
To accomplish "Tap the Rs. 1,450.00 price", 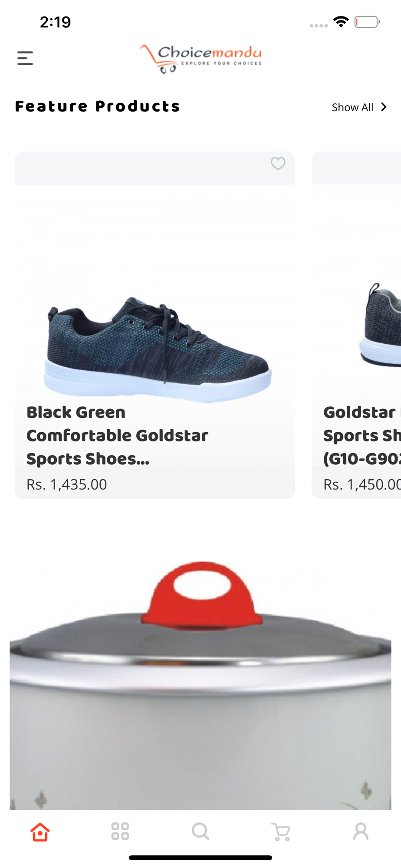I will (x=362, y=484).
